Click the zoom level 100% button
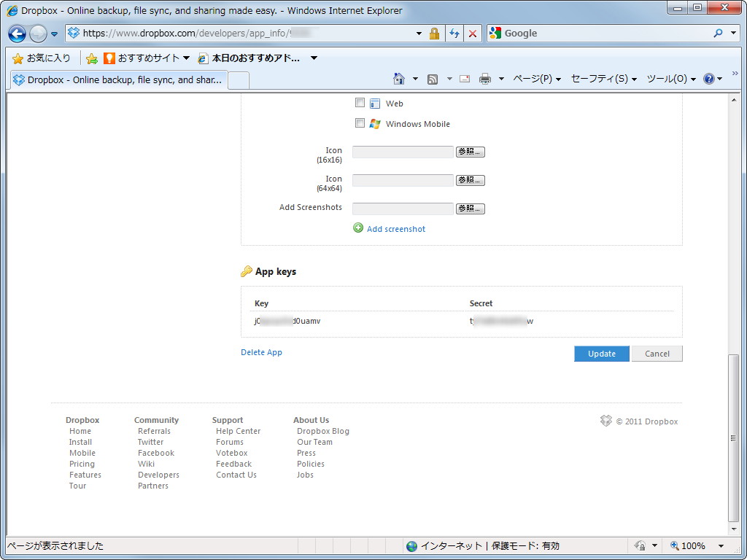 click(687, 545)
